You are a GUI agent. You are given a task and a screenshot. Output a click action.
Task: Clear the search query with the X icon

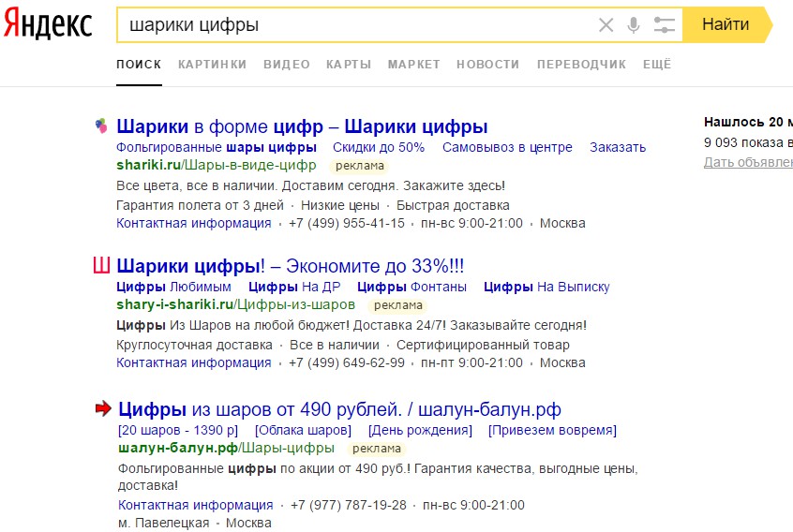click(x=606, y=24)
